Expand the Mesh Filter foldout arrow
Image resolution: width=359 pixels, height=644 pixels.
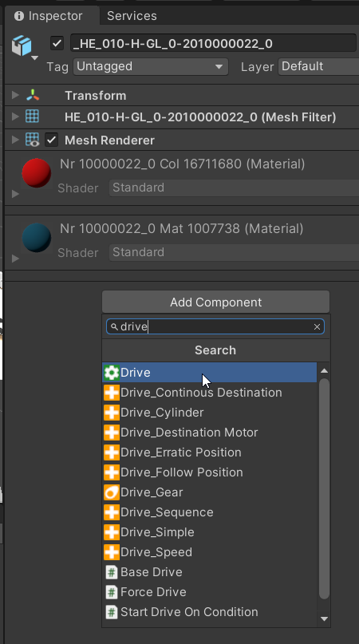(x=15, y=117)
